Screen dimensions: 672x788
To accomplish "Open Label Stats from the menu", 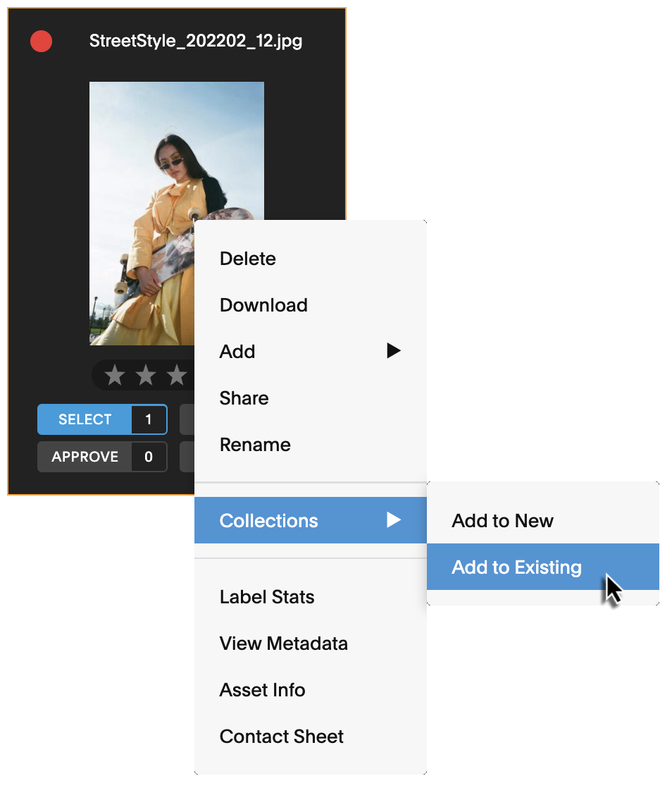I will (311, 597).
